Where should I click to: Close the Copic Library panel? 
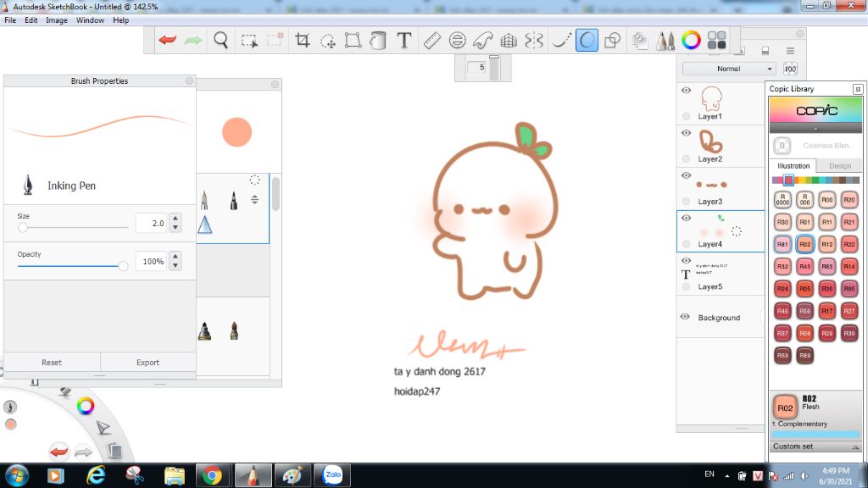tap(858, 88)
